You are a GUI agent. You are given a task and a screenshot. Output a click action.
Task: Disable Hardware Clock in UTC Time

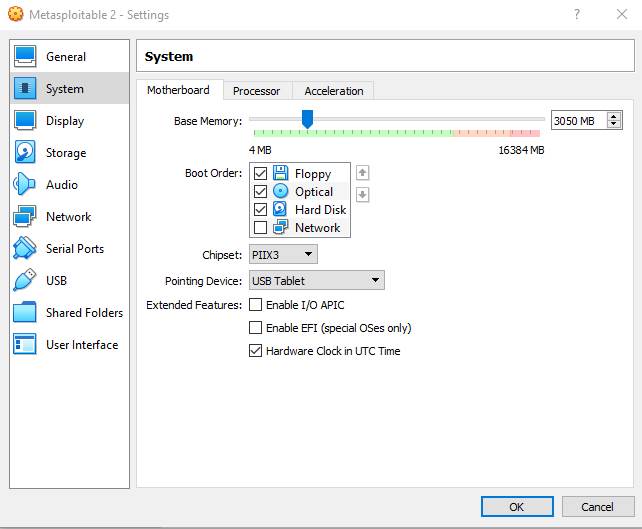coord(256,351)
